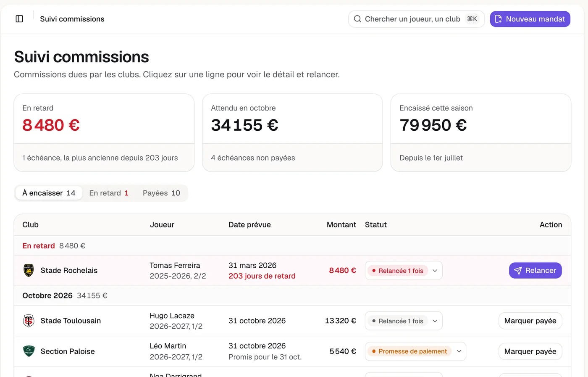
Task: Switch to the En retard tab
Action: coord(109,193)
